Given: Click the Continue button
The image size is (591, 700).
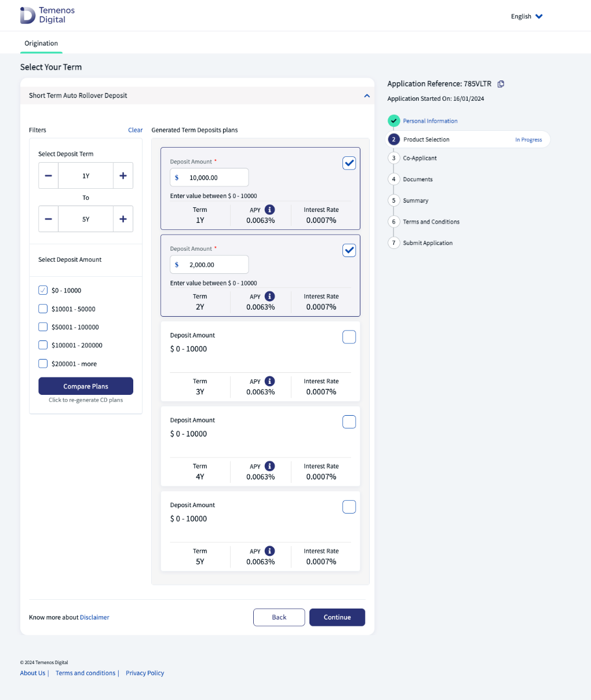Looking at the screenshot, I should click(x=337, y=617).
